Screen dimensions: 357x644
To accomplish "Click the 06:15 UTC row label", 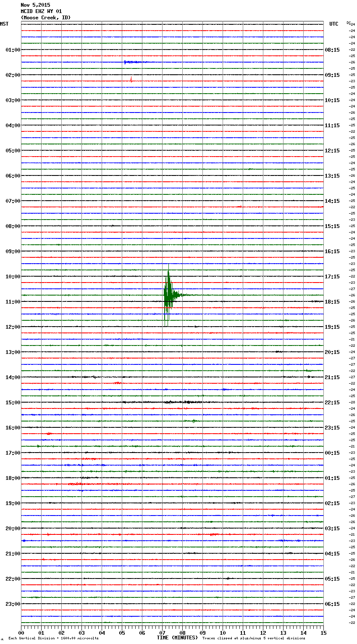I will [332, 604].
